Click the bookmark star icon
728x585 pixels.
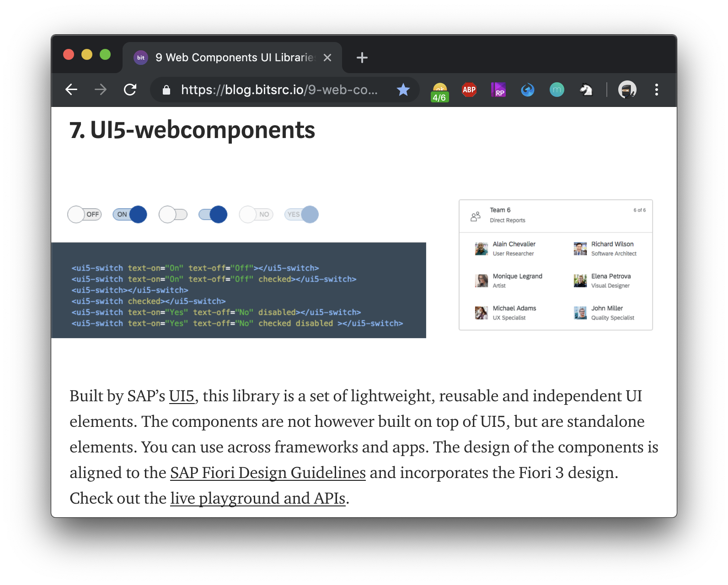pos(403,90)
